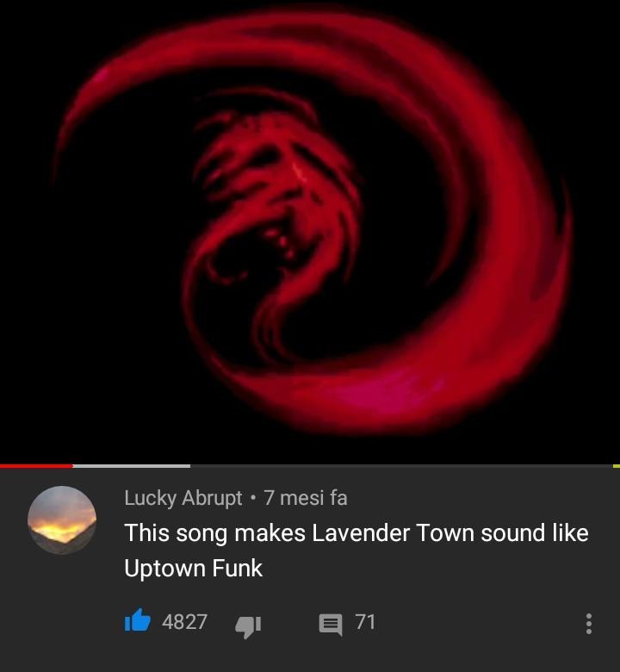
Task: Select the 'Uptown Funk' comment line
Action: [x=193, y=569]
